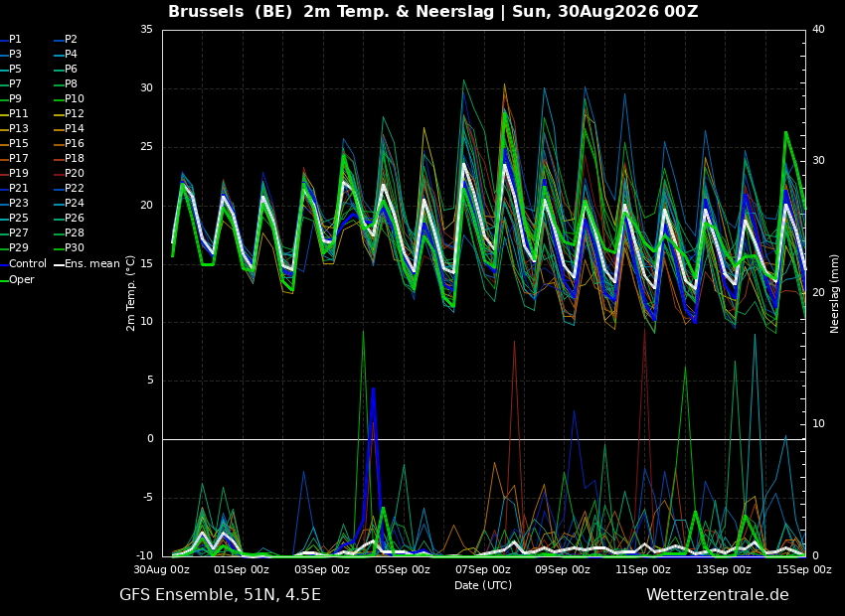845x616 pixels.
Task: Click legend label P13
Action: (x=14, y=129)
